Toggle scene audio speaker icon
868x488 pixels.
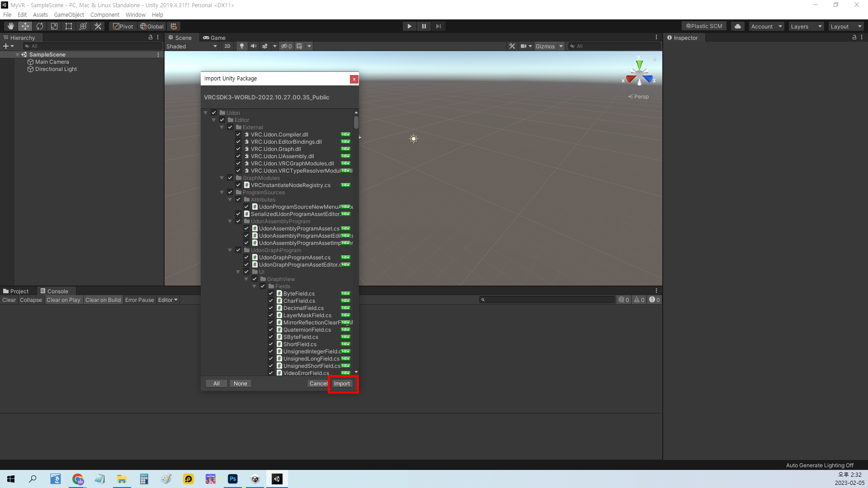pyautogui.click(x=254, y=46)
